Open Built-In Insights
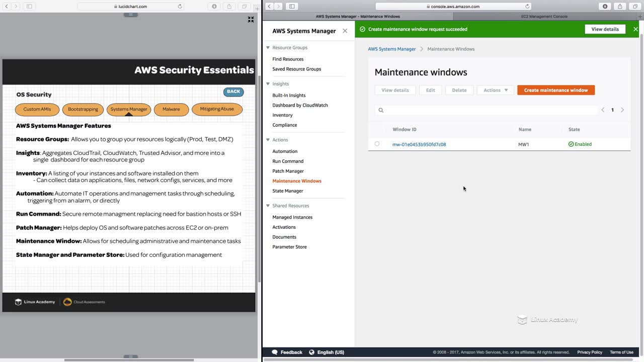This screenshot has width=644, height=362. pyautogui.click(x=289, y=95)
